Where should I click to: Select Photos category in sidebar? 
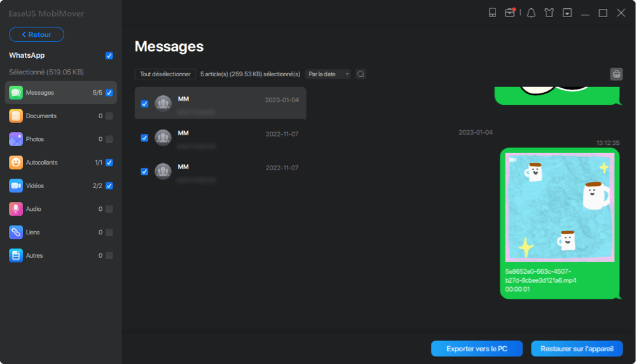(61, 139)
